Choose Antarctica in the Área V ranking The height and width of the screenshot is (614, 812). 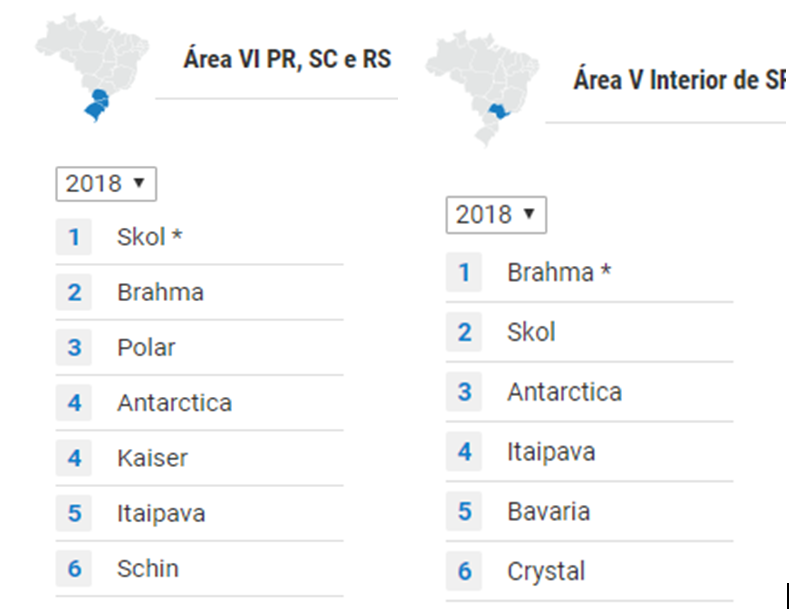coord(564,392)
